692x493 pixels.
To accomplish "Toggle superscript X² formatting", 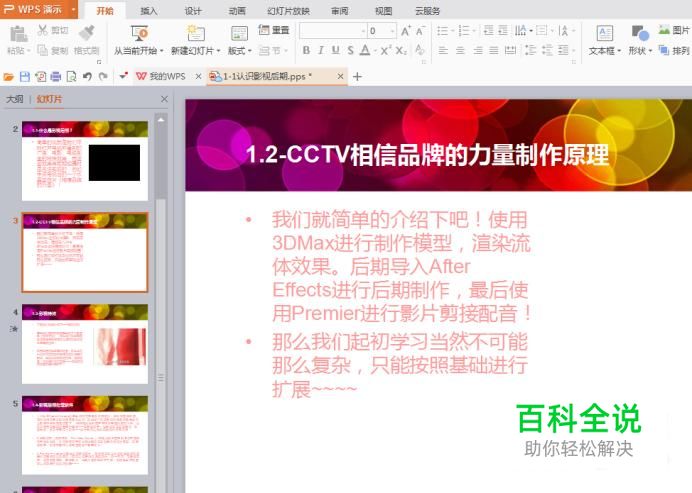I will click(x=386, y=51).
